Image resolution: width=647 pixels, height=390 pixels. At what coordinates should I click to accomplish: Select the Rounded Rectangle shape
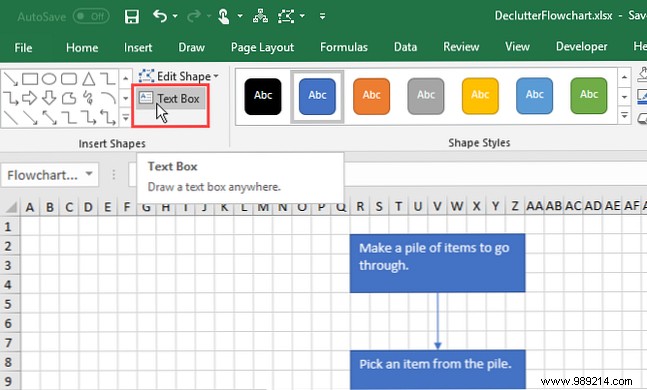(69, 78)
